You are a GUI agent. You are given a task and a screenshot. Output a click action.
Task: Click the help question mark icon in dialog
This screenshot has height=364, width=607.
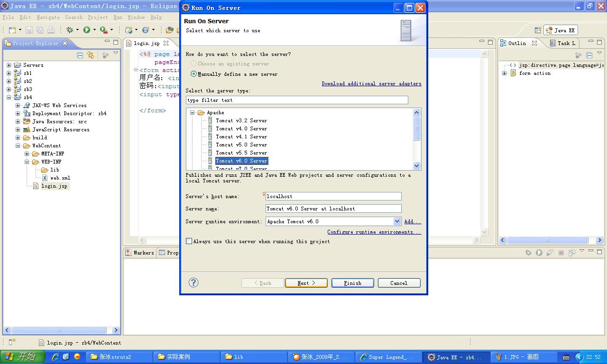point(193,282)
